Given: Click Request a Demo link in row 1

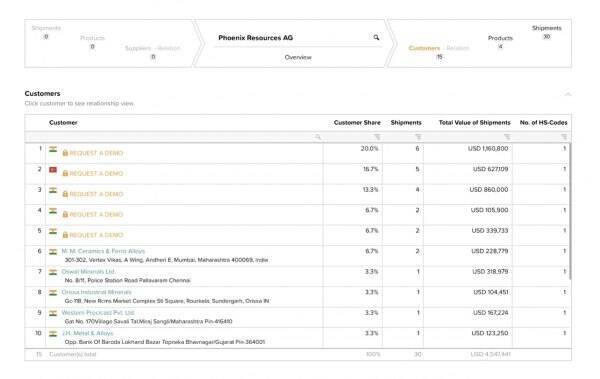Looking at the screenshot, I should [96, 153].
